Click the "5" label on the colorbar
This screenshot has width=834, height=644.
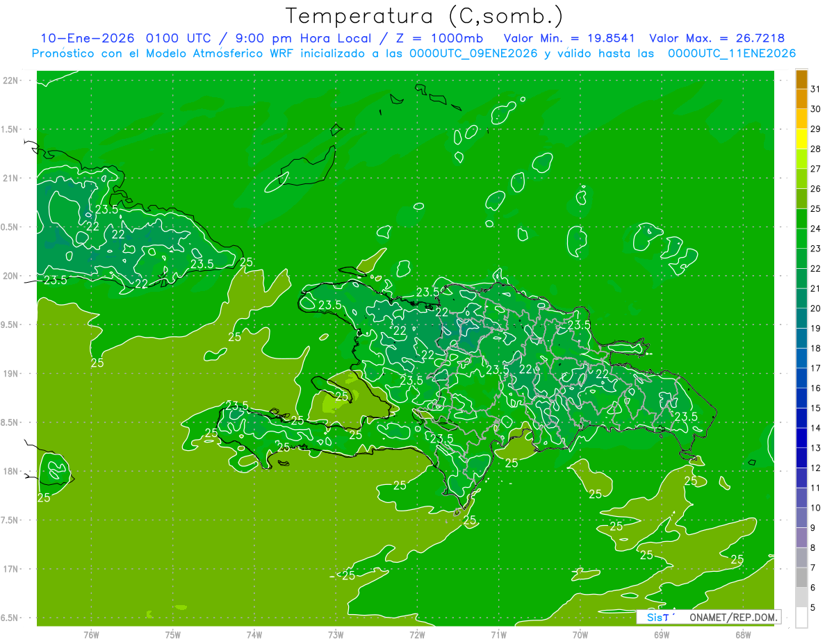[x=813, y=608]
